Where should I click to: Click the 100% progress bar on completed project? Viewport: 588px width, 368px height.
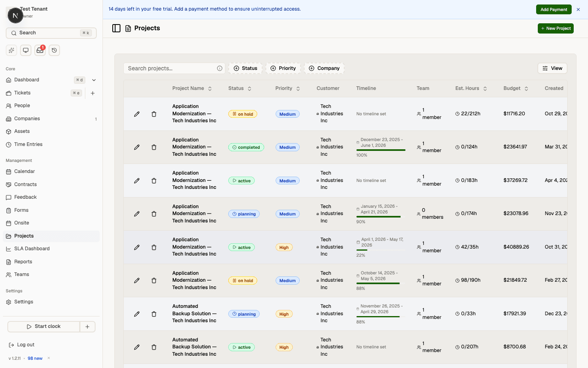381,149
